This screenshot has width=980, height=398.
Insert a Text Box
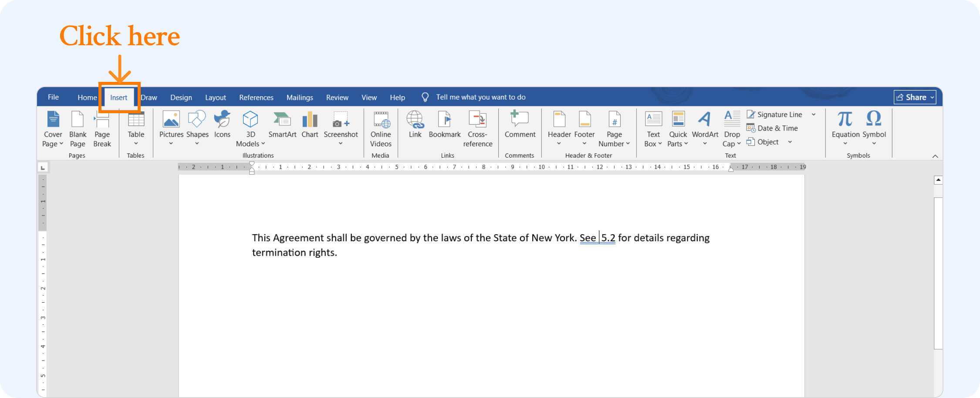pyautogui.click(x=653, y=129)
